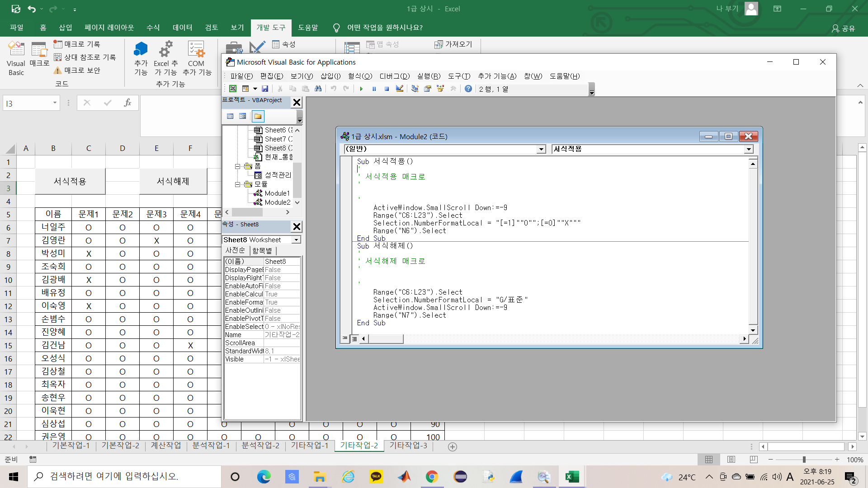
Task: Switch to Excel via View Microsoft Excel icon
Action: (233, 89)
